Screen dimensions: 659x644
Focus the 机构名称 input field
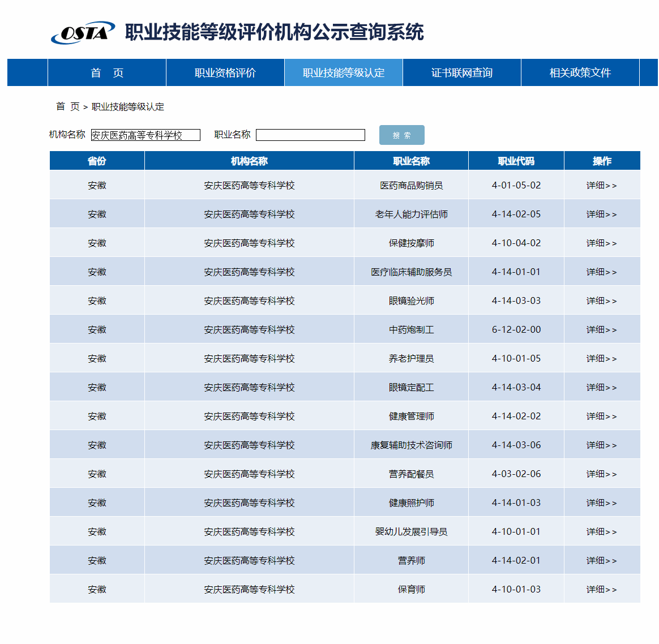[146, 135]
